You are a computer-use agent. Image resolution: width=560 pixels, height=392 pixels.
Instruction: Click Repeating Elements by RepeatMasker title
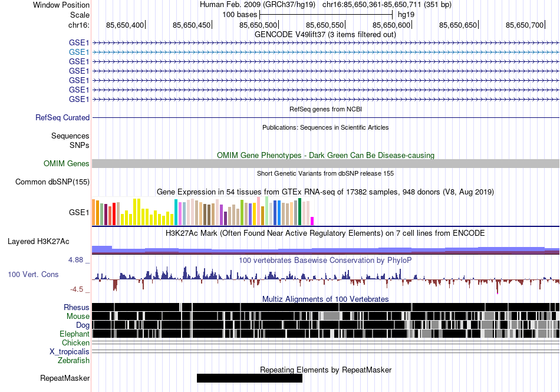pyautogui.click(x=326, y=370)
